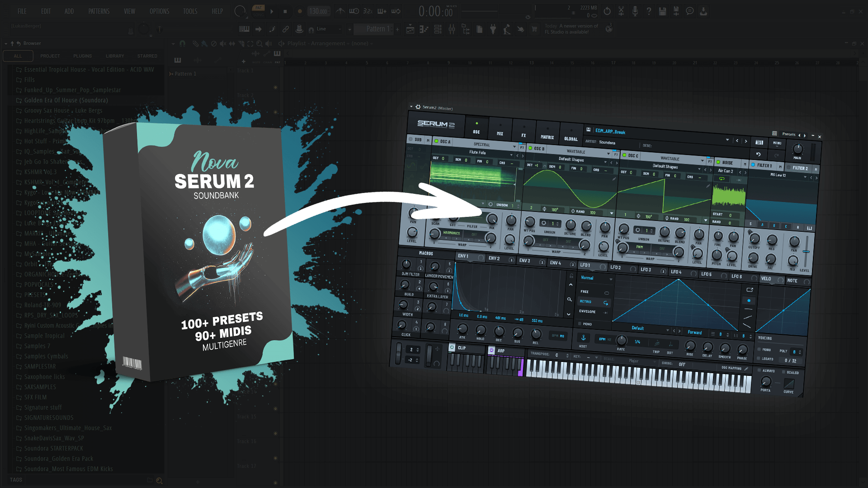Click Serum's save preset floppy icon
868x488 pixels.
(x=588, y=130)
